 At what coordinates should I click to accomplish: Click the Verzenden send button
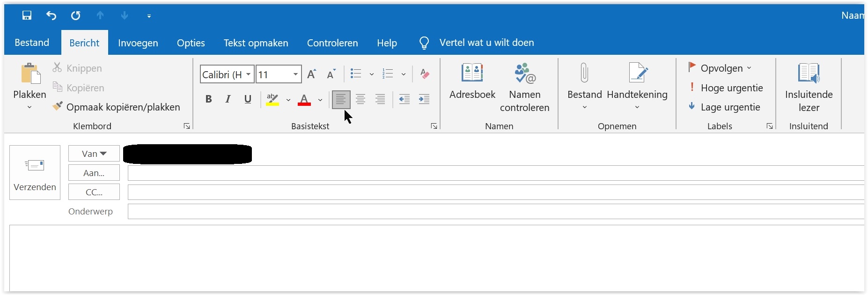35,173
